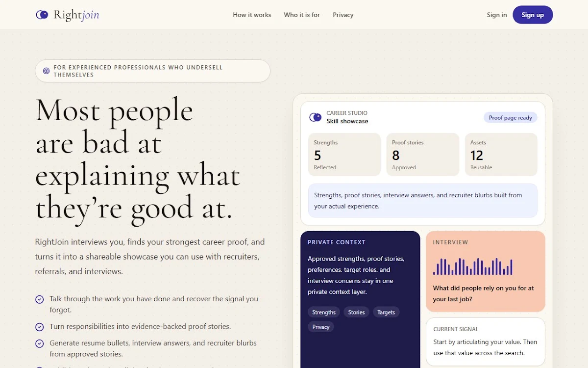Click 'What did people rely on you for' question
The image size is (588, 368).
483,293
